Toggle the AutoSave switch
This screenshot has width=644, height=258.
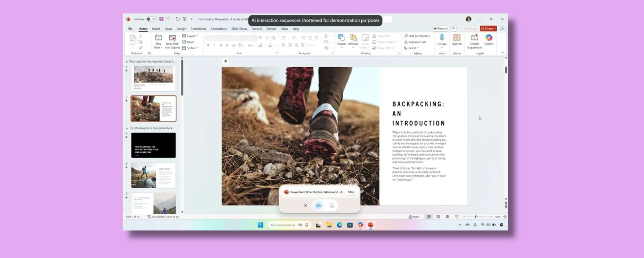point(151,19)
